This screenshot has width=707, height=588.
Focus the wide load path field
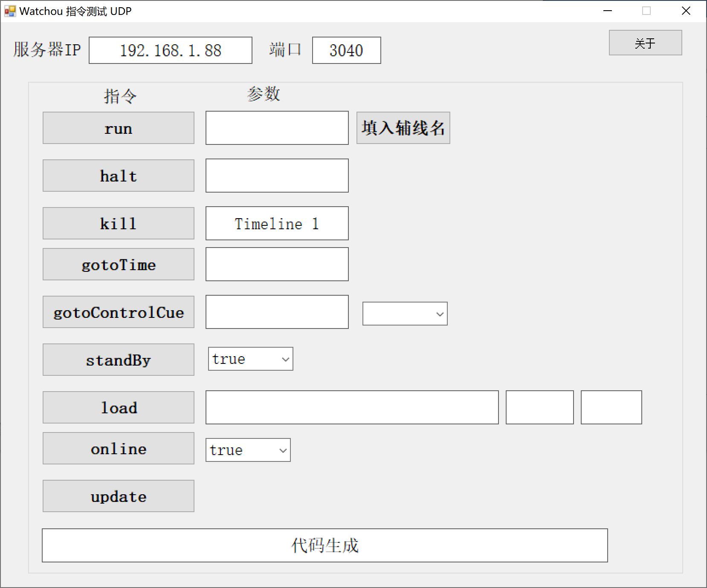click(x=352, y=407)
